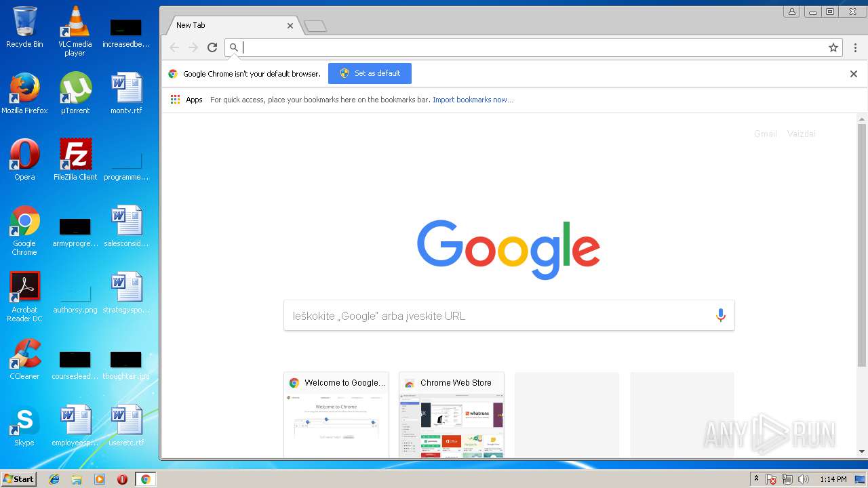Click the back navigation arrow

pyautogui.click(x=174, y=47)
